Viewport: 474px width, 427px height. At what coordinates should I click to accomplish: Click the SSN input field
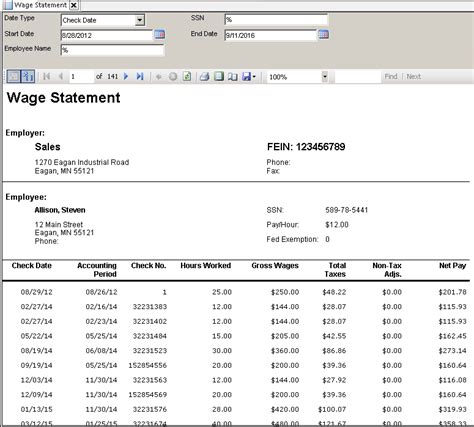[276, 19]
